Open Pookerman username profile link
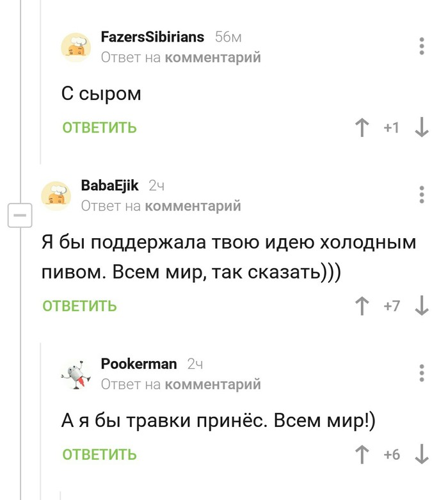The image size is (448, 500). coord(139,364)
